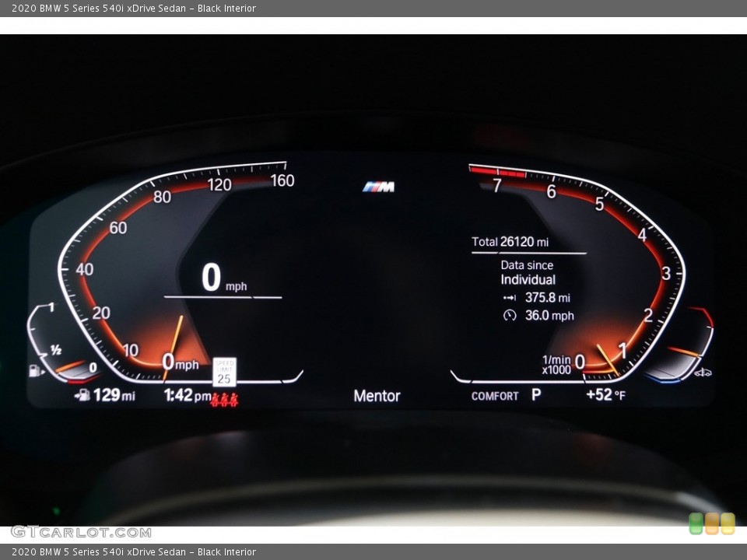Screen dimensions: 747x560
Task: Click the 7 tachometer mark
Action: (497, 185)
